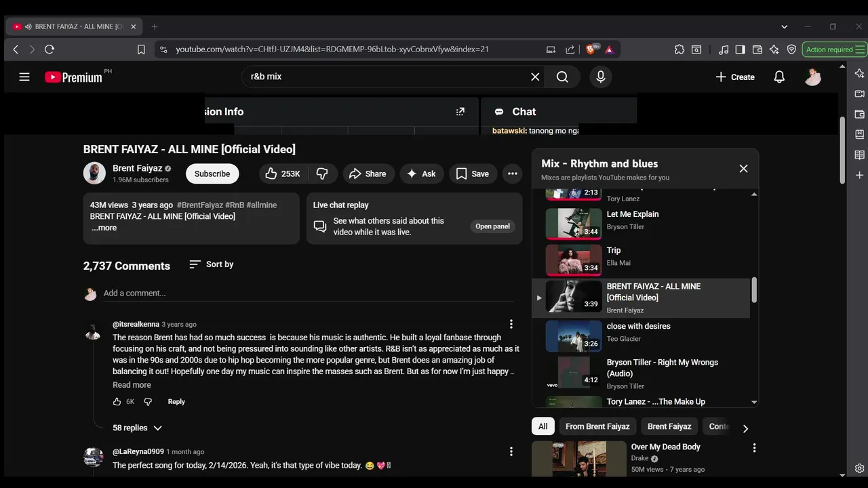The image size is (868, 488).
Task: Open options for @LaReyna0909 comment
Action: tap(511, 451)
